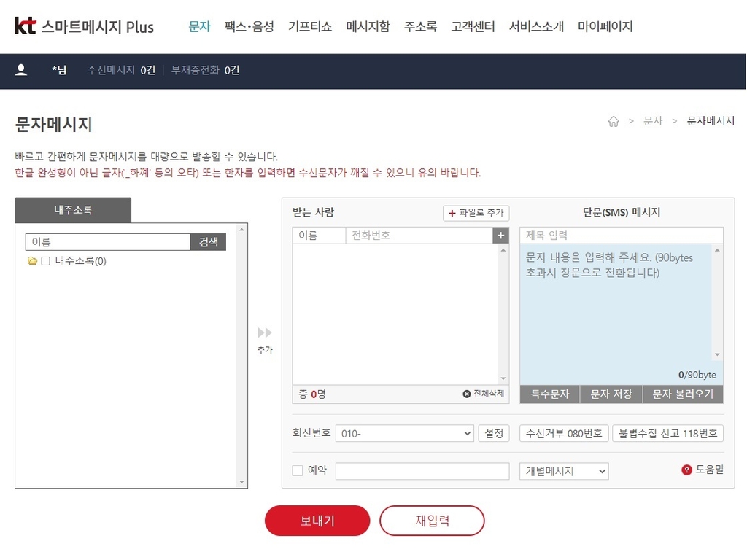
Task: Enable the 예약 checkbox
Action: [298, 471]
